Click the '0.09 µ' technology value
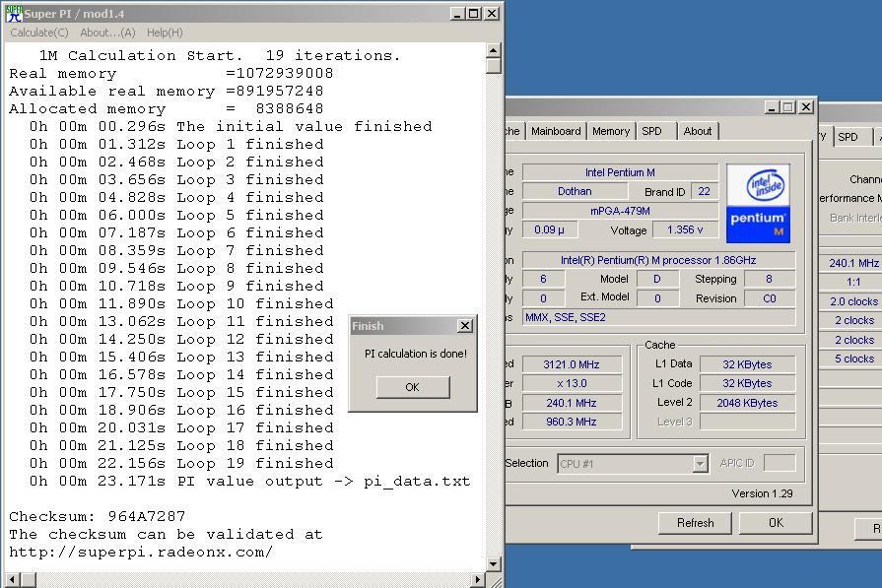 coord(550,229)
